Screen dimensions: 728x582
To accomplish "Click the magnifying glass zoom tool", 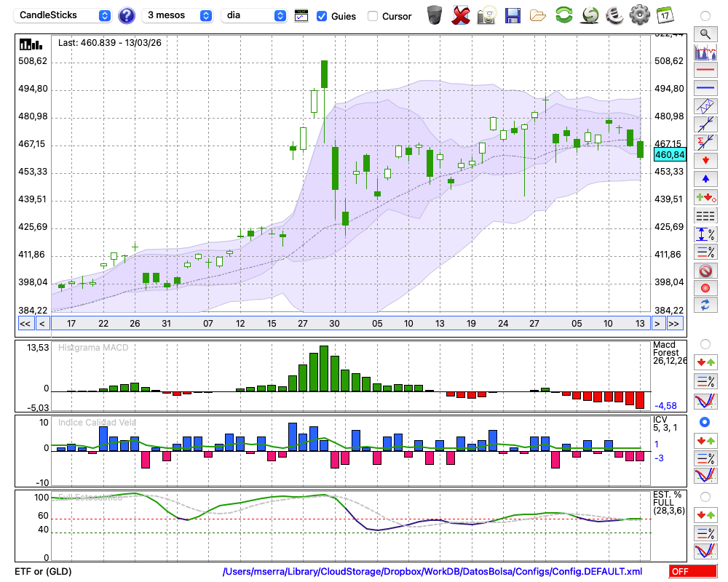I will point(705,33).
